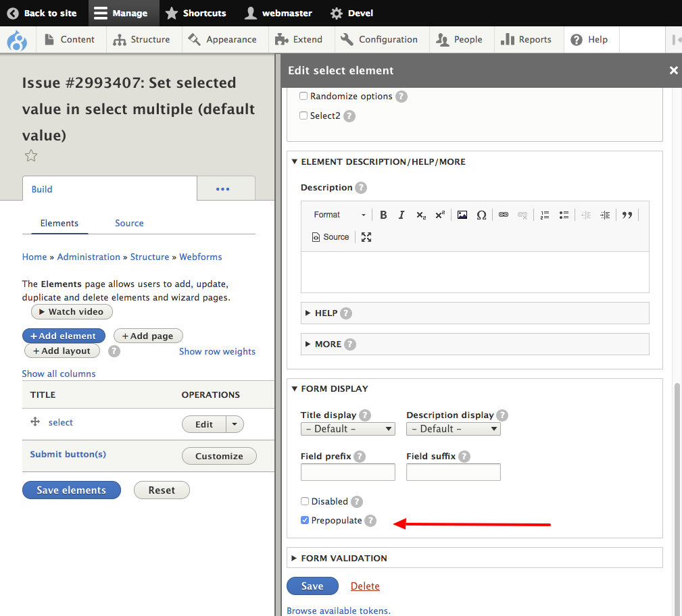Open the editor Format dropdown
This screenshot has height=616, width=682.
point(339,215)
